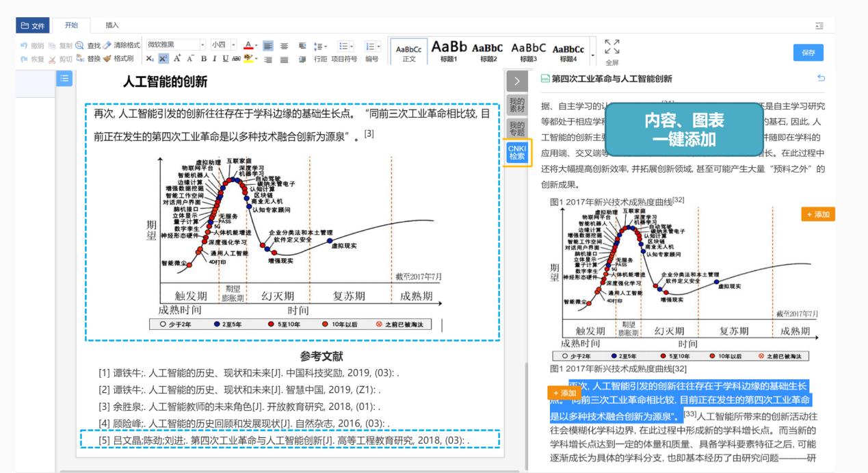The image size is (868, 473).
Task: Apply the 标题3 heading style
Action: pyautogui.click(x=528, y=51)
